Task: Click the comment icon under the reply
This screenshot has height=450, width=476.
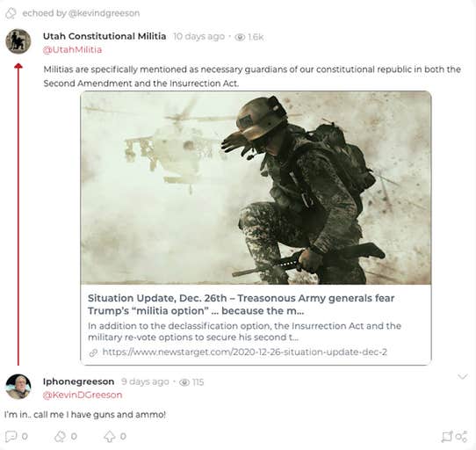Action: pyautogui.click(x=11, y=437)
